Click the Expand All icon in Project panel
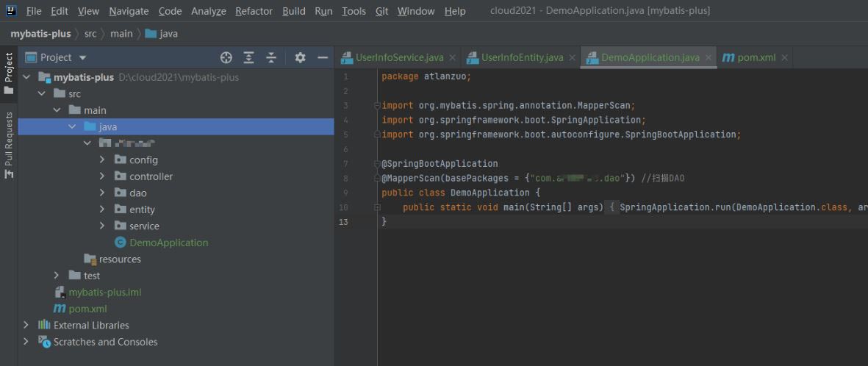Screen dimensions: 868x366 pyautogui.click(x=249, y=57)
